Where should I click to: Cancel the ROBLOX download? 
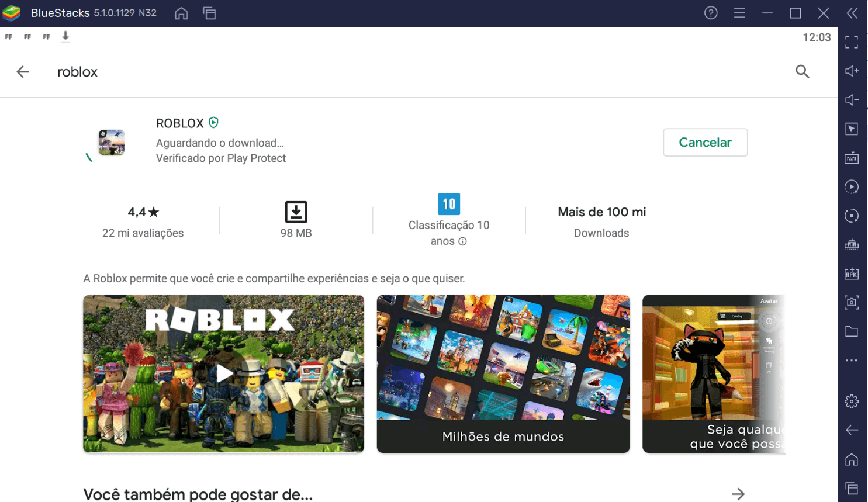coord(705,142)
